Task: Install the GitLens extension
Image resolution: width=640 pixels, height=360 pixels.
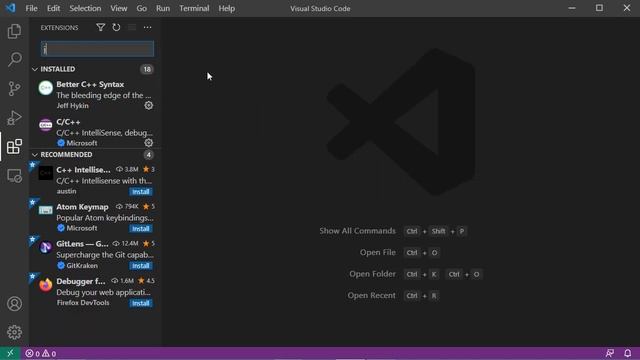Action: (141, 266)
